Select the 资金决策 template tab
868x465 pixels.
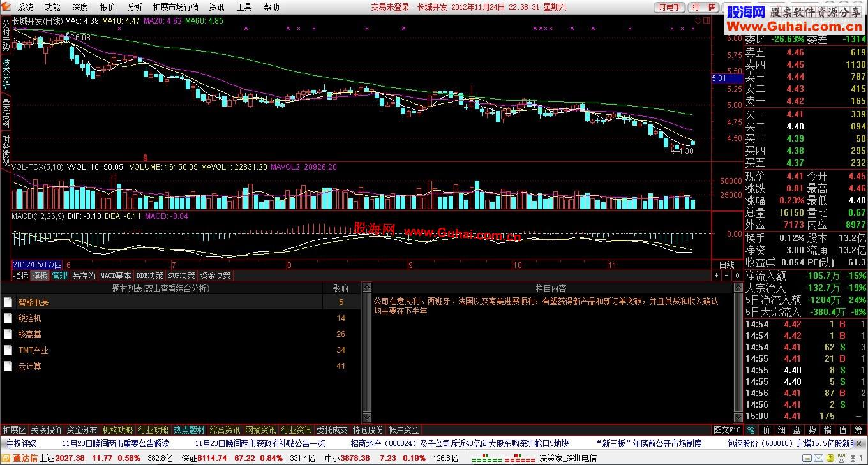[x=215, y=276]
